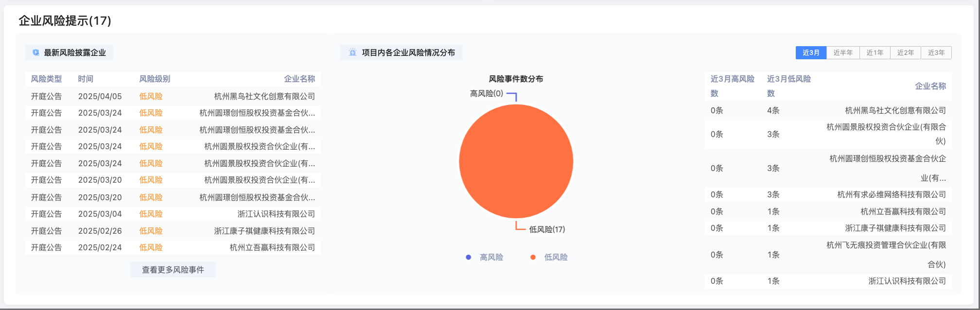Image resolution: width=980 pixels, height=310 pixels.
Task: Click the 近3月低风险数 column header
Action: [x=788, y=86]
